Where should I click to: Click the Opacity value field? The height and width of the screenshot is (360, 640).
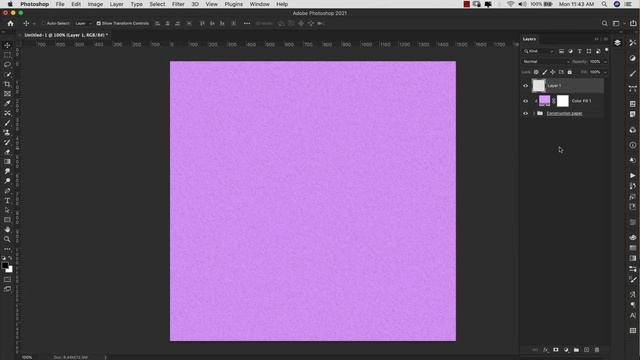[x=595, y=62]
